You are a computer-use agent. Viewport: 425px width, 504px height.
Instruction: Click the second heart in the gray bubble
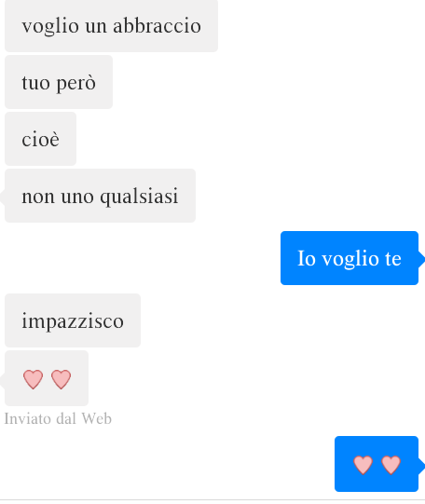pyautogui.click(x=62, y=379)
